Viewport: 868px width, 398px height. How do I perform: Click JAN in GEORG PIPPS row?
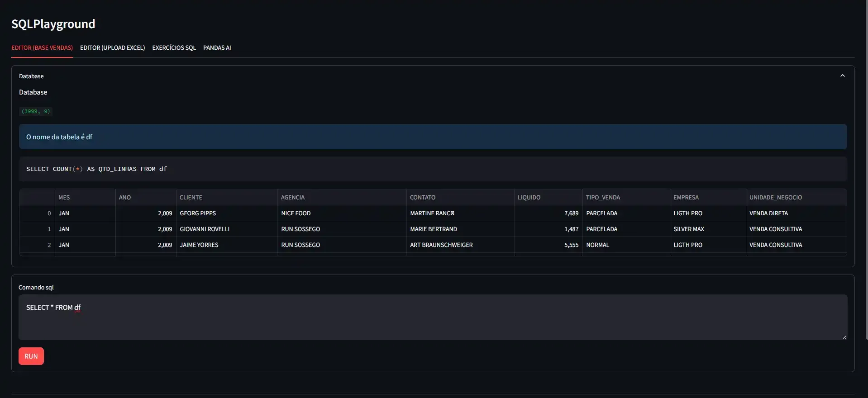click(x=85, y=213)
